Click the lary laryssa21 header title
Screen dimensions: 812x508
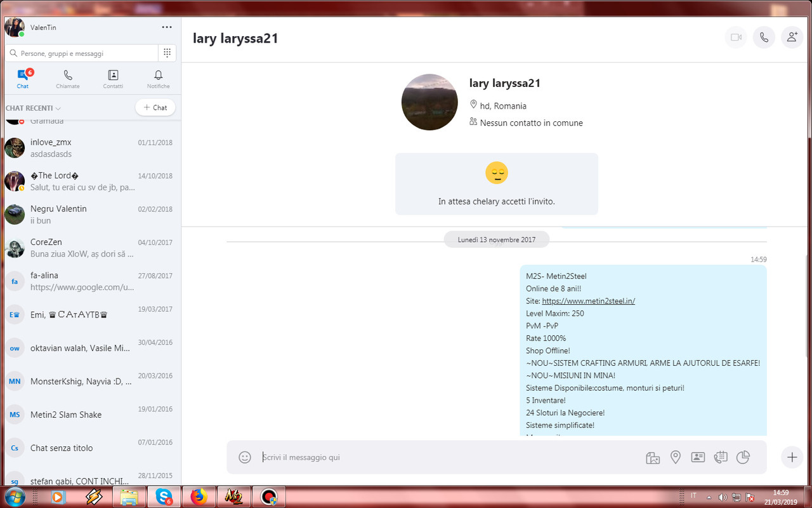click(235, 38)
